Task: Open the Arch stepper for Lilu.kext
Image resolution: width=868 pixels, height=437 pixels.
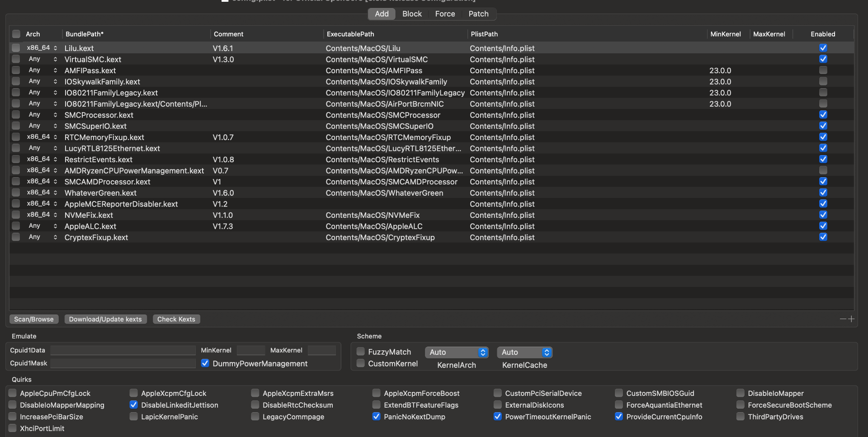Action: (55, 48)
